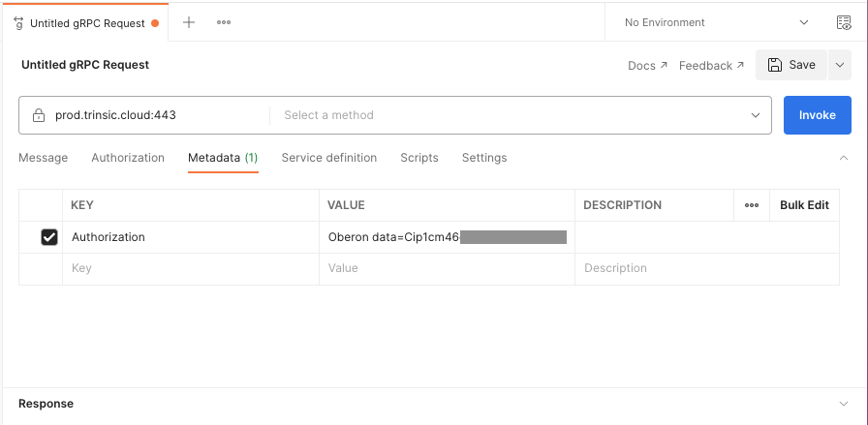Open the Service definition tab

[x=329, y=158]
